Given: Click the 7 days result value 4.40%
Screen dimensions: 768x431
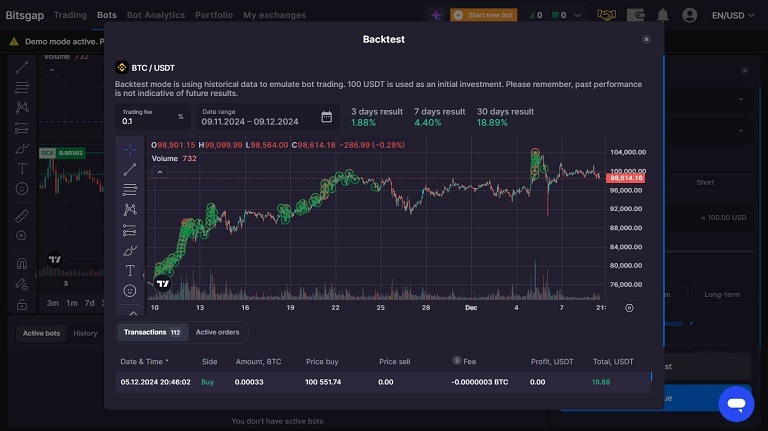Looking at the screenshot, I should (x=428, y=122).
